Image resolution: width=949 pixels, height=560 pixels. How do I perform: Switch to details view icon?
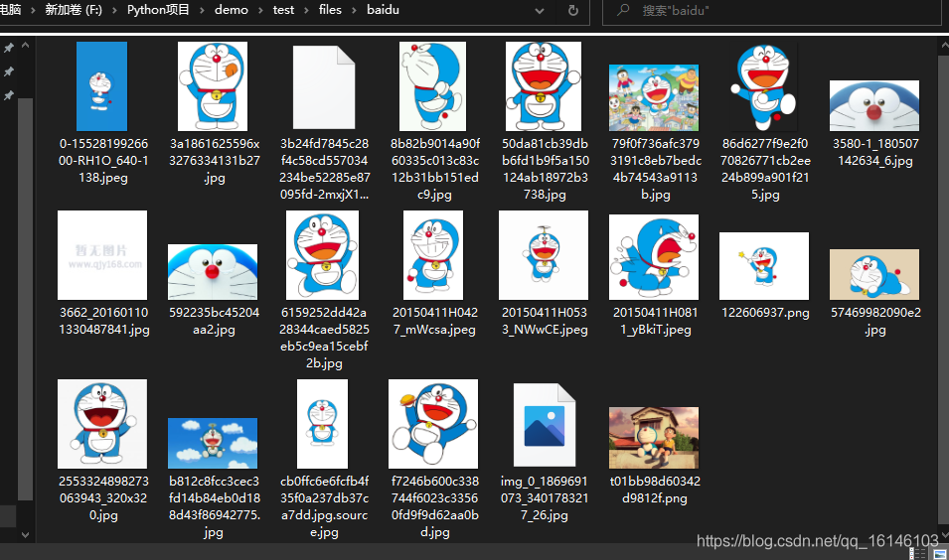pyautogui.click(x=917, y=554)
